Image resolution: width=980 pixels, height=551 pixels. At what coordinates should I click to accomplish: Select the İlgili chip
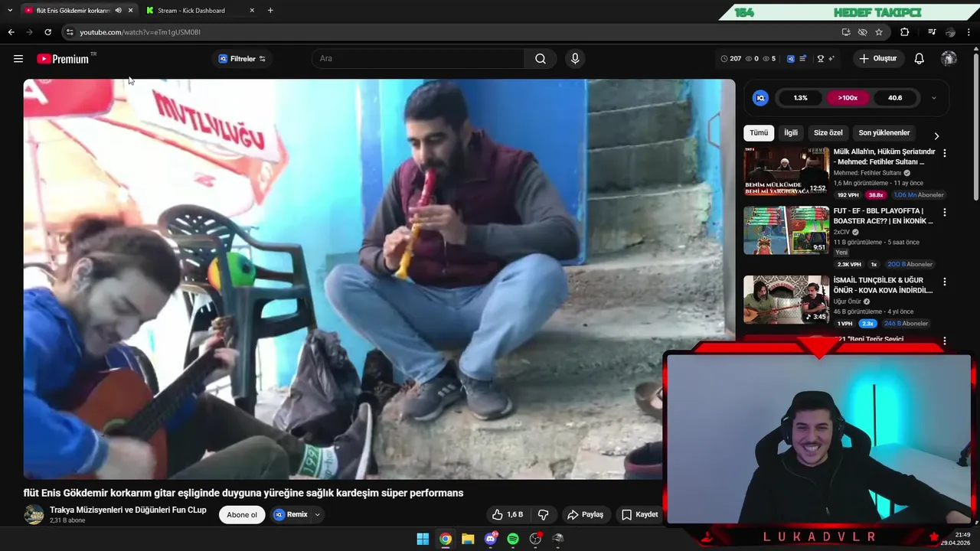[x=791, y=133]
